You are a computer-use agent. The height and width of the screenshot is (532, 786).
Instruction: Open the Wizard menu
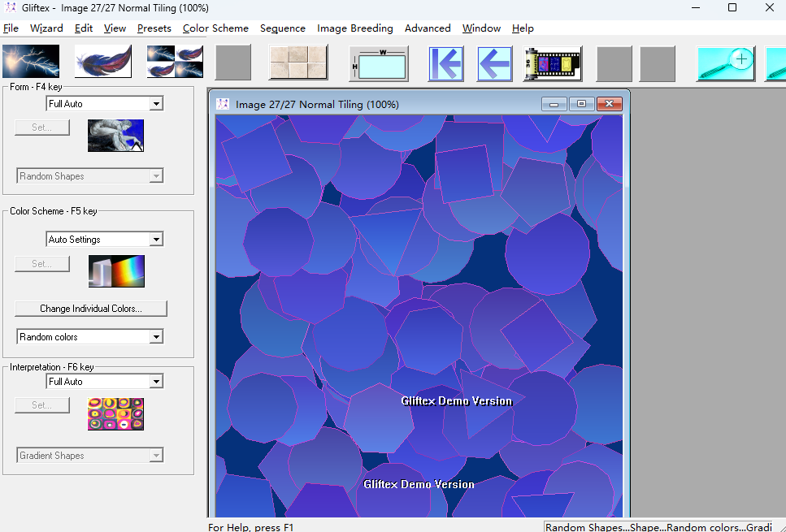46,28
